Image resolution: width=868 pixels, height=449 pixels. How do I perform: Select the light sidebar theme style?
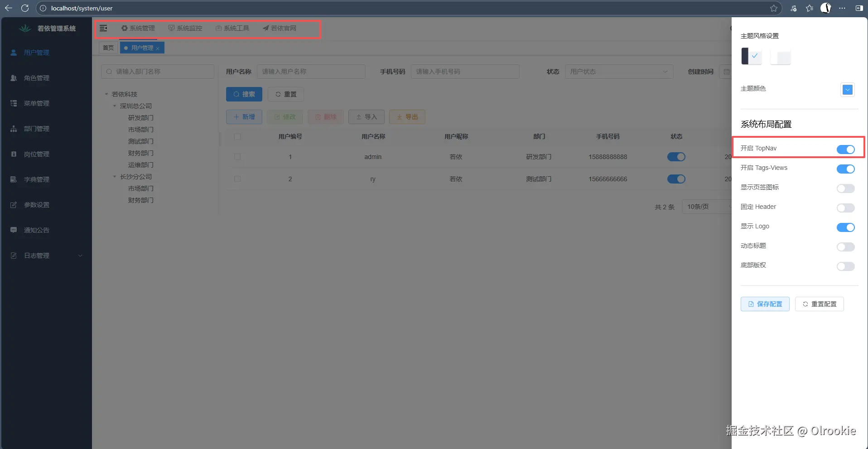(781, 56)
